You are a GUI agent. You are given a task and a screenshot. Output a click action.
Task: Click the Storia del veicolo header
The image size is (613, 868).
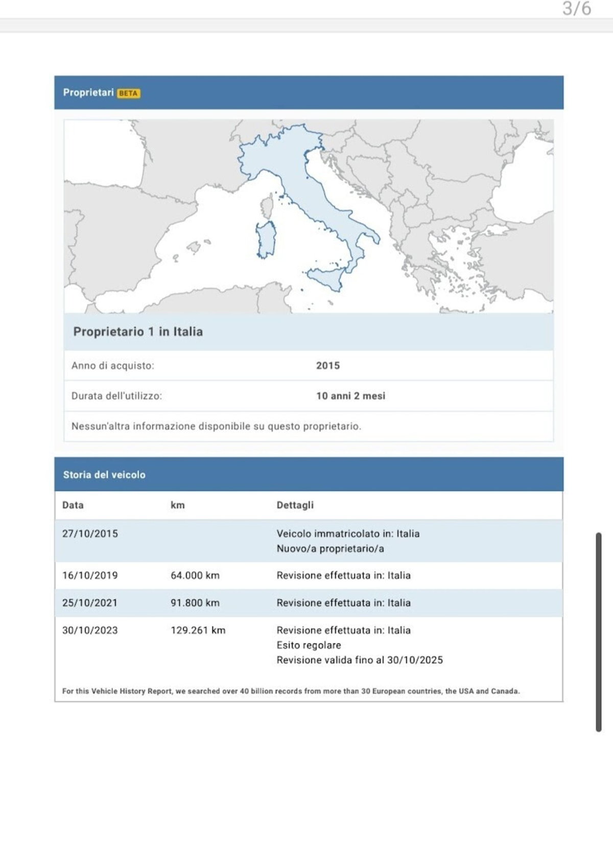[x=309, y=474]
